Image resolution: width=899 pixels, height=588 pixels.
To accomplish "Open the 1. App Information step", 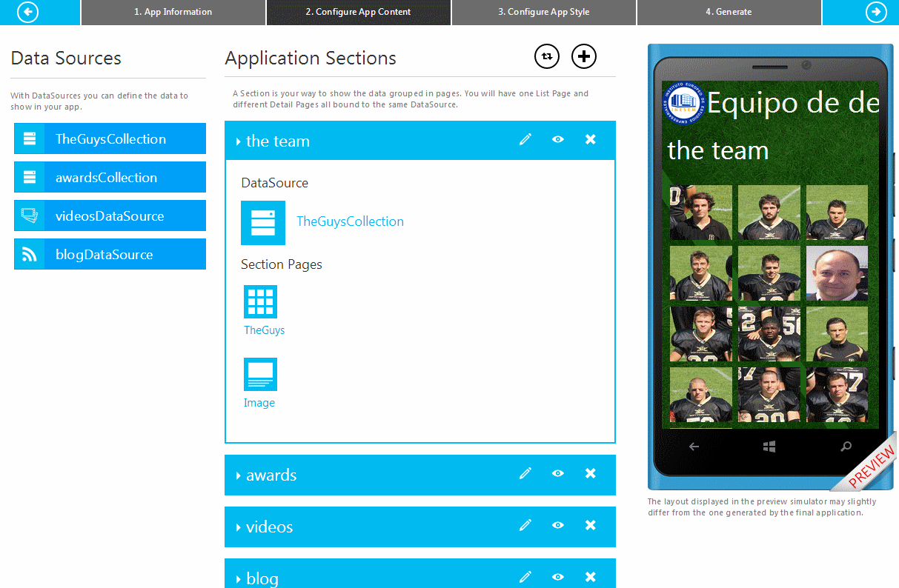I will coord(173,12).
